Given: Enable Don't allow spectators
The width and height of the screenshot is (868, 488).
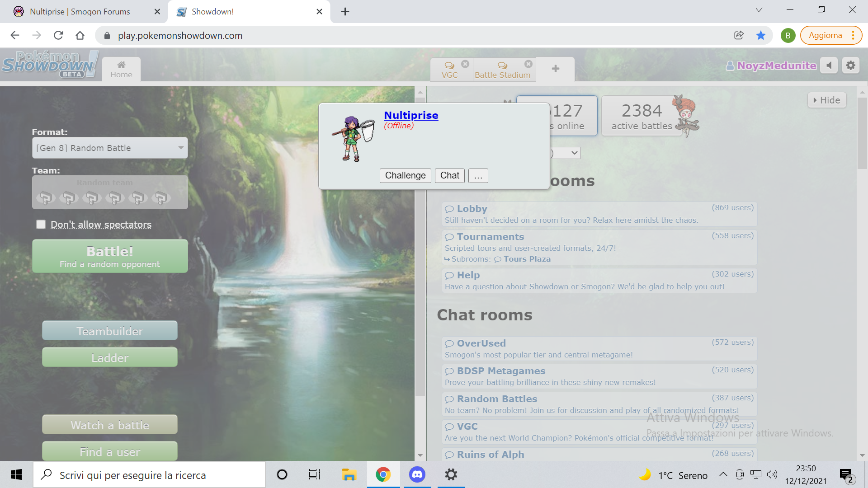Looking at the screenshot, I should (x=41, y=224).
